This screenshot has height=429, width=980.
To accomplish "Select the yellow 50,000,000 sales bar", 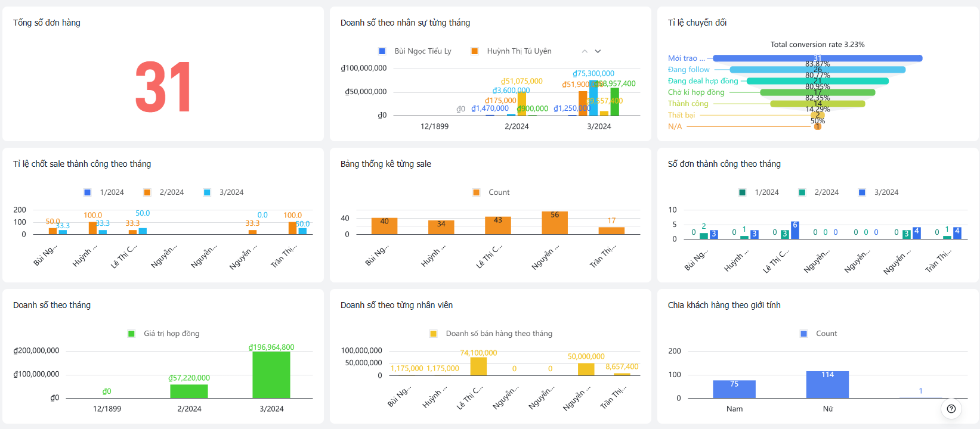I will click(586, 369).
